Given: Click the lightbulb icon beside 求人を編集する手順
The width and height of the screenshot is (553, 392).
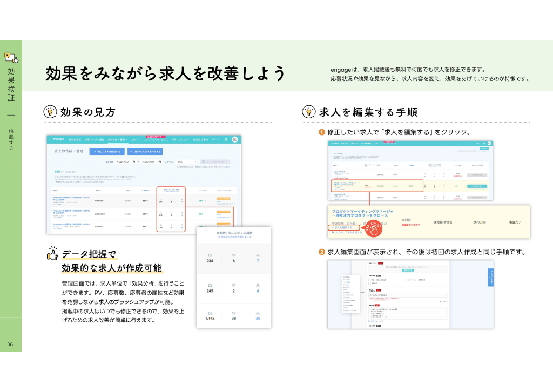Looking at the screenshot, I should 308,112.
